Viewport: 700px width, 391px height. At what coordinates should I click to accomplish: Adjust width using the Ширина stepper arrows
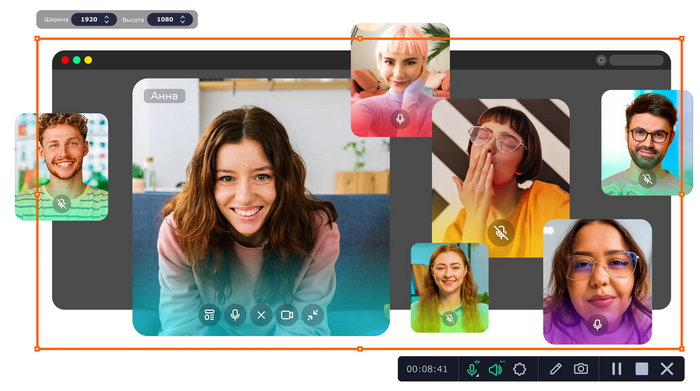coord(107,20)
